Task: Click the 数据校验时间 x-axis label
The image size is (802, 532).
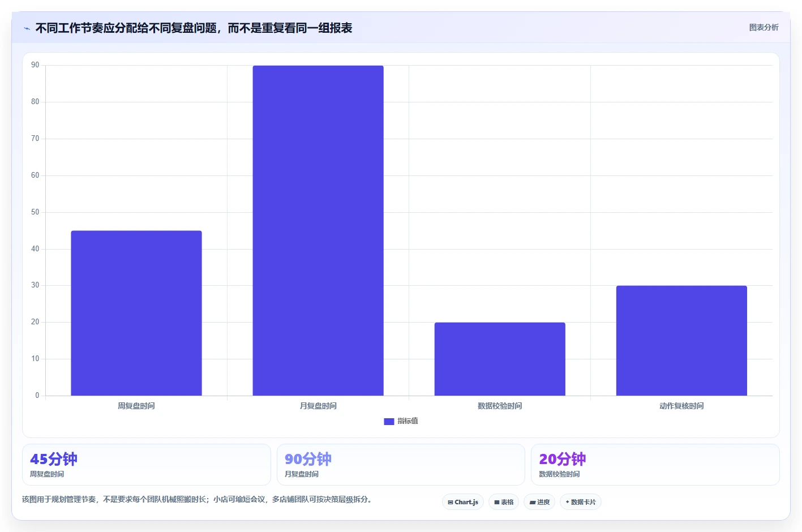Action: [x=500, y=406]
